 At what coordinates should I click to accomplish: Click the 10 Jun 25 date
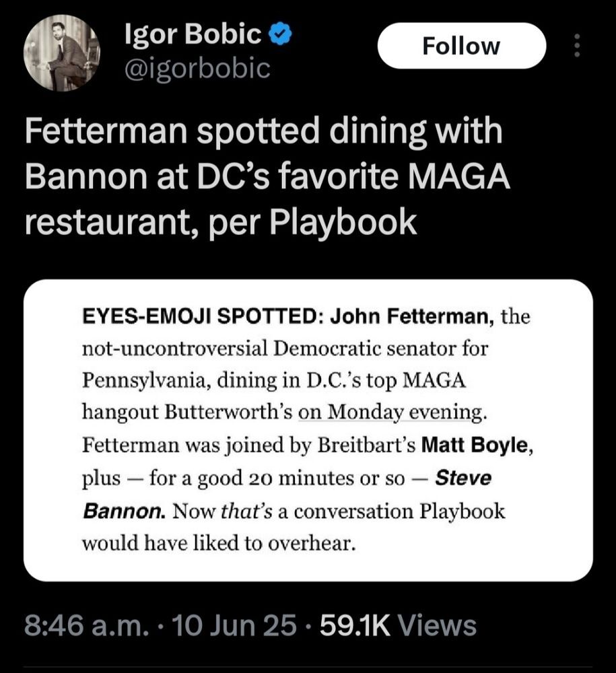pyautogui.click(x=234, y=626)
